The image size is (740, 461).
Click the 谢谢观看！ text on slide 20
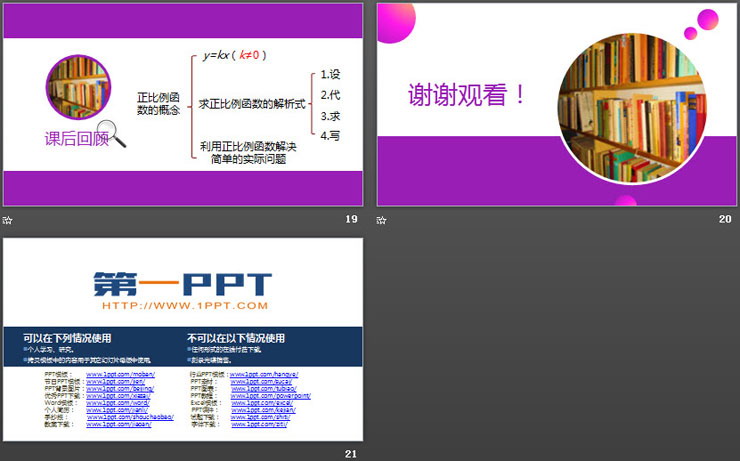tap(466, 95)
